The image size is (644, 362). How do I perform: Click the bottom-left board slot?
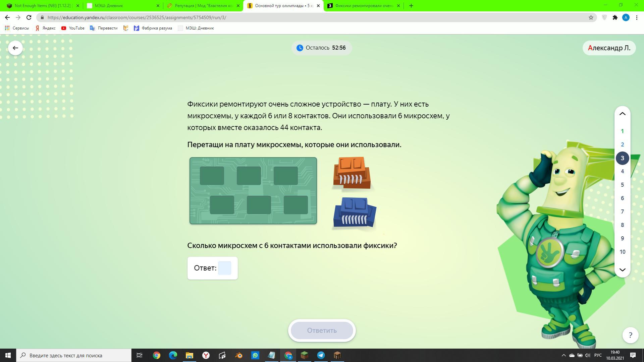click(222, 205)
